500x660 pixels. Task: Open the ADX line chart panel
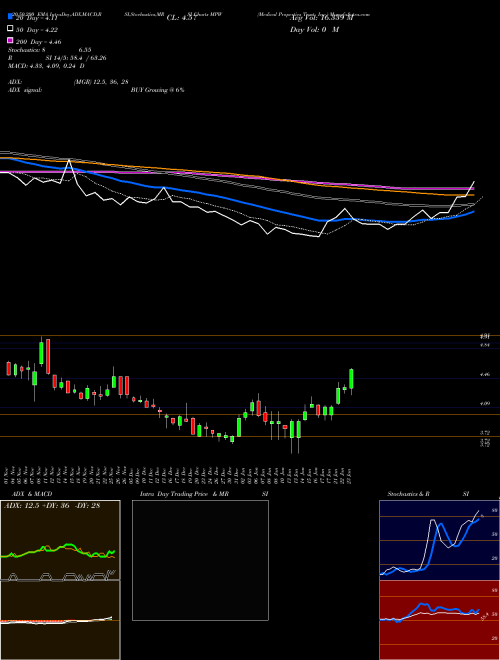(x=60, y=540)
